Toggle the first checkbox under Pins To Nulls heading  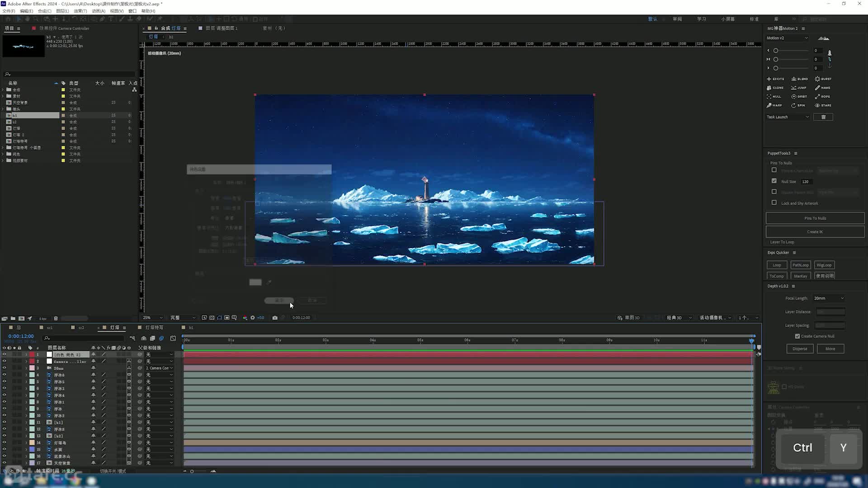click(x=774, y=170)
